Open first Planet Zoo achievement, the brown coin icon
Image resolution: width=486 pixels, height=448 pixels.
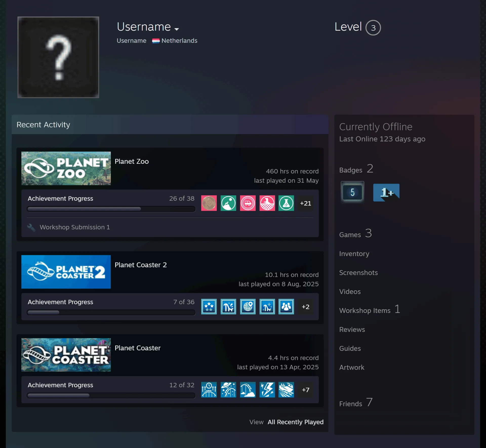[209, 203]
